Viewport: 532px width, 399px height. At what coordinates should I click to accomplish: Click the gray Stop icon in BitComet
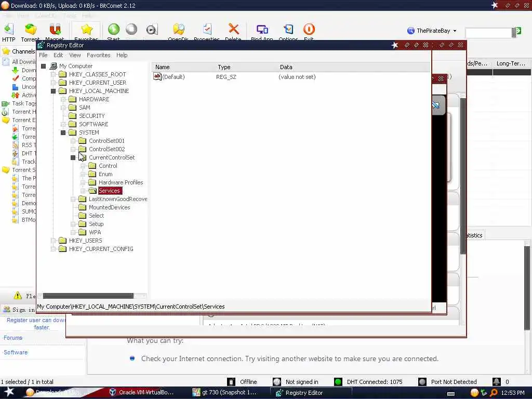[x=131, y=30]
